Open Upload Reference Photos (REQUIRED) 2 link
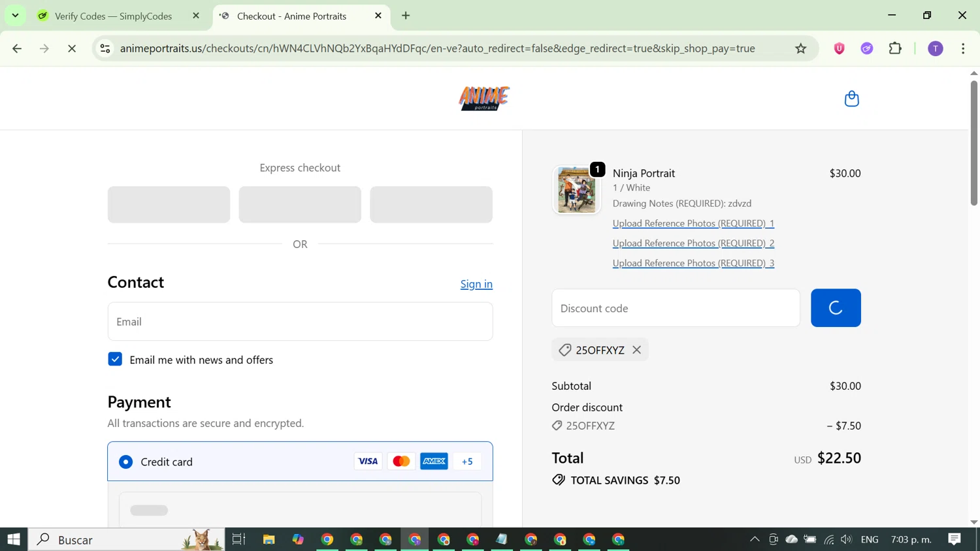 tap(693, 243)
